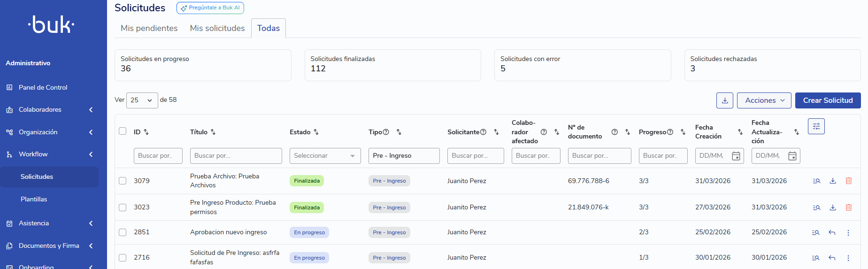This screenshot has width=868, height=269.
Task: Toggle the select-all checkbox in header
Action: [123, 131]
